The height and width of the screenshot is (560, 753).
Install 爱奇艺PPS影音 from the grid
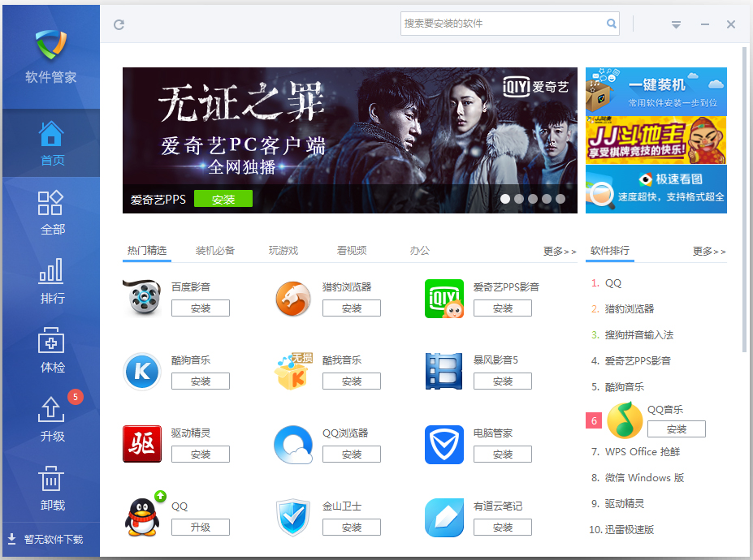click(x=503, y=308)
